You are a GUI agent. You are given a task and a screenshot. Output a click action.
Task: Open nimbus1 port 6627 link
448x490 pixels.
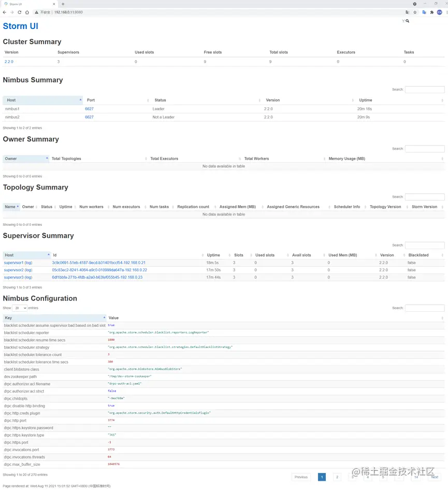coord(90,109)
